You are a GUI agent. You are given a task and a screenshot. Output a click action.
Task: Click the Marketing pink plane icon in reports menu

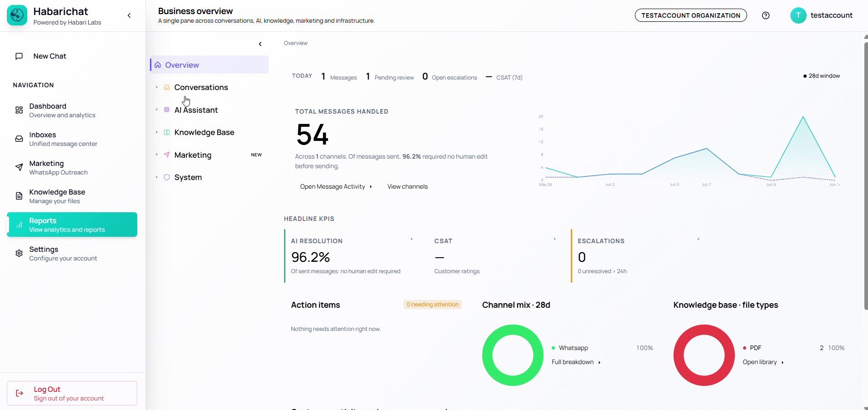pyautogui.click(x=167, y=155)
